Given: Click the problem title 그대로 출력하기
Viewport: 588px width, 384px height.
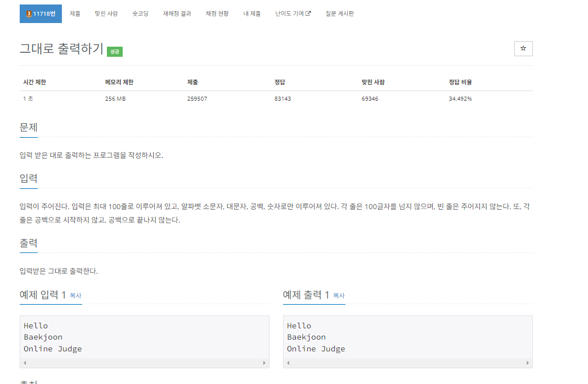Looking at the screenshot, I should coord(61,49).
